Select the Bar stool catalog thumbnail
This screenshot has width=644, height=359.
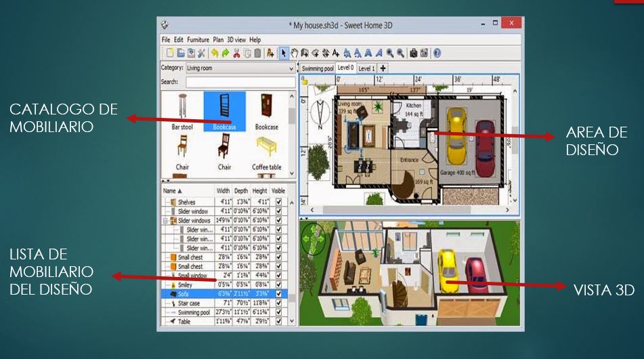[x=182, y=112]
